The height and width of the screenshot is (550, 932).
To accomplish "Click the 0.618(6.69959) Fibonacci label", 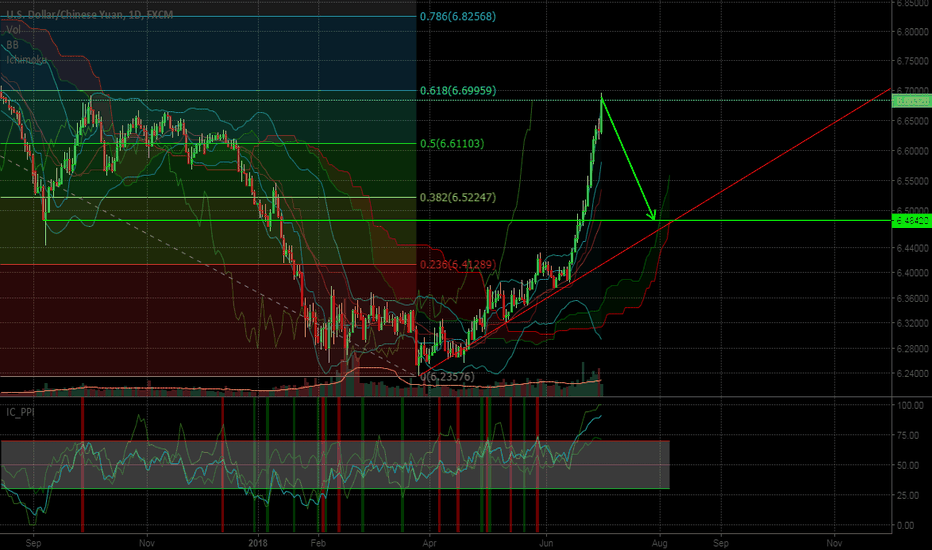I will point(458,91).
